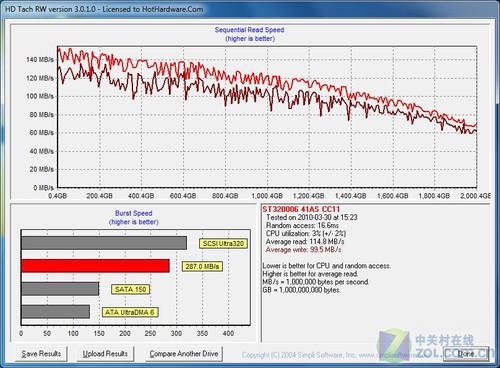
Task: Click the Burst Speed chart title
Action: (x=134, y=213)
